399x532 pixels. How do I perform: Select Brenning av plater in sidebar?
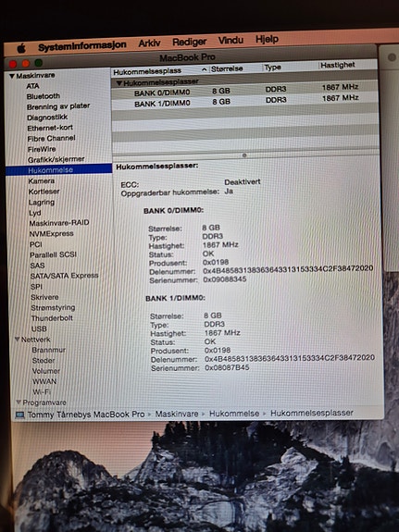58,106
